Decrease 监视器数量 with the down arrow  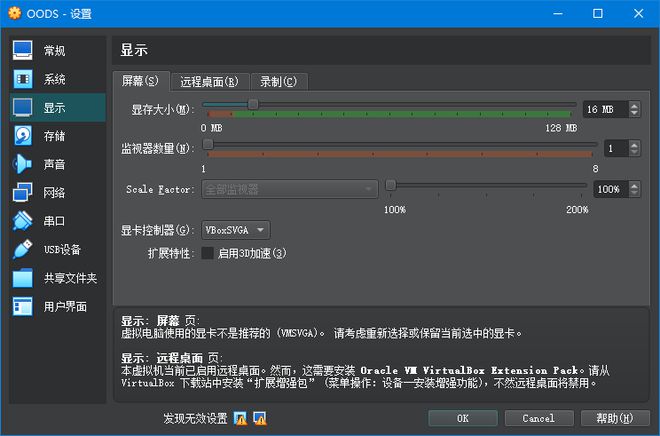634,152
